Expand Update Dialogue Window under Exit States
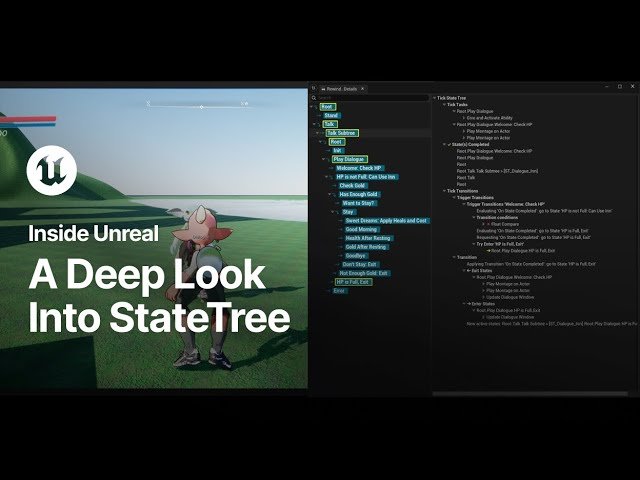640x480 pixels. (484, 298)
